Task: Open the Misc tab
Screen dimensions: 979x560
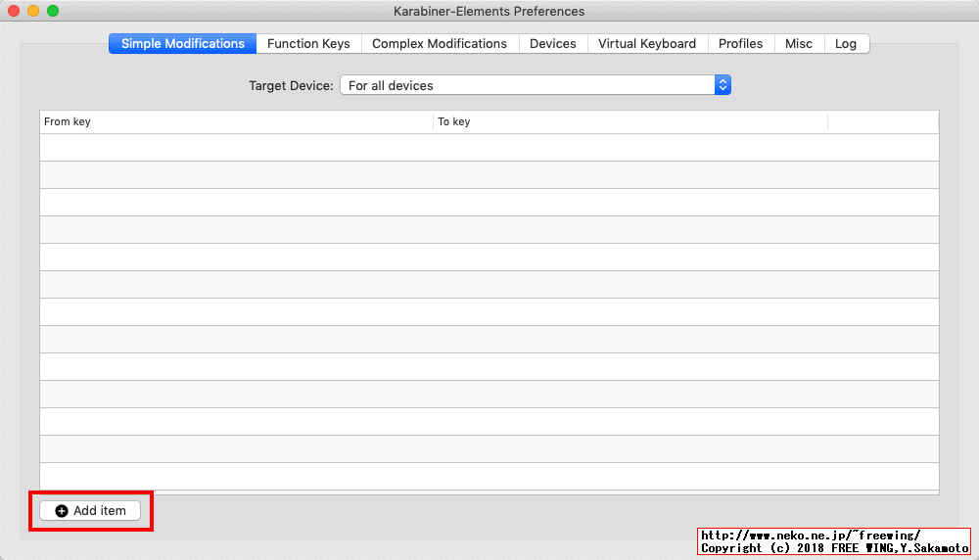Action: 799,44
